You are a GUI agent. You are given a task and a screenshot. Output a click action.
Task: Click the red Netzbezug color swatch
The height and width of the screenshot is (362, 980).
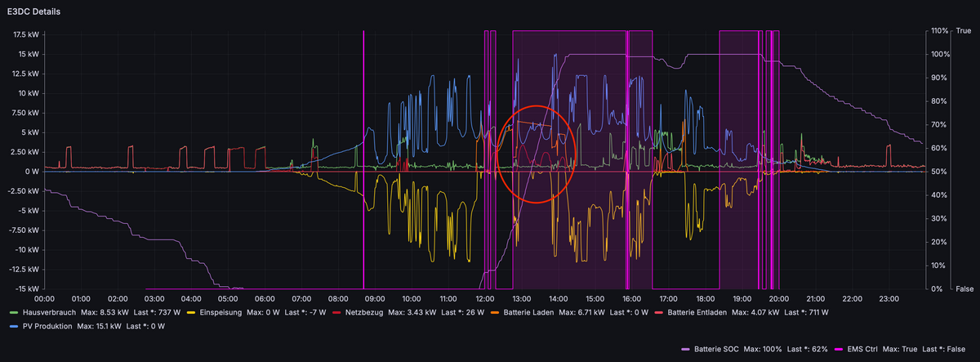pyautogui.click(x=338, y=313)
